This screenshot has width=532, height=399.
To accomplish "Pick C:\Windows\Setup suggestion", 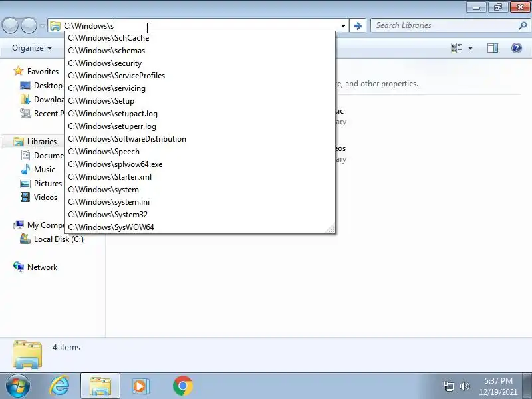I will [200, 101].
